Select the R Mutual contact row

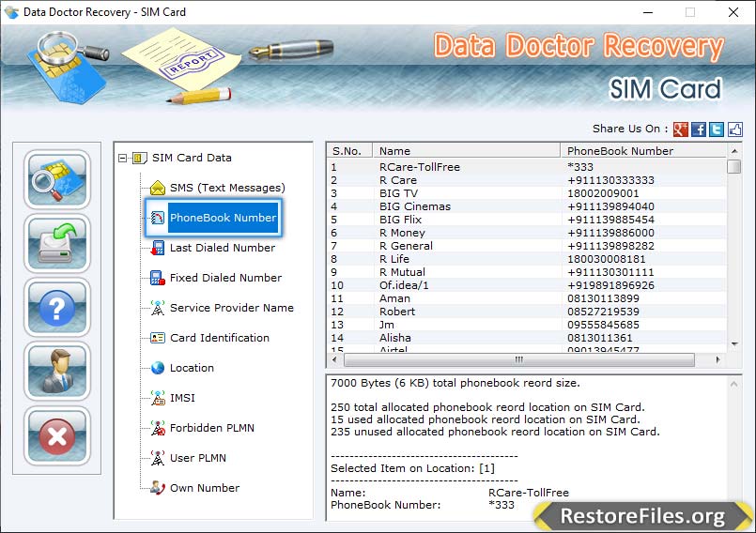point(527,272)
